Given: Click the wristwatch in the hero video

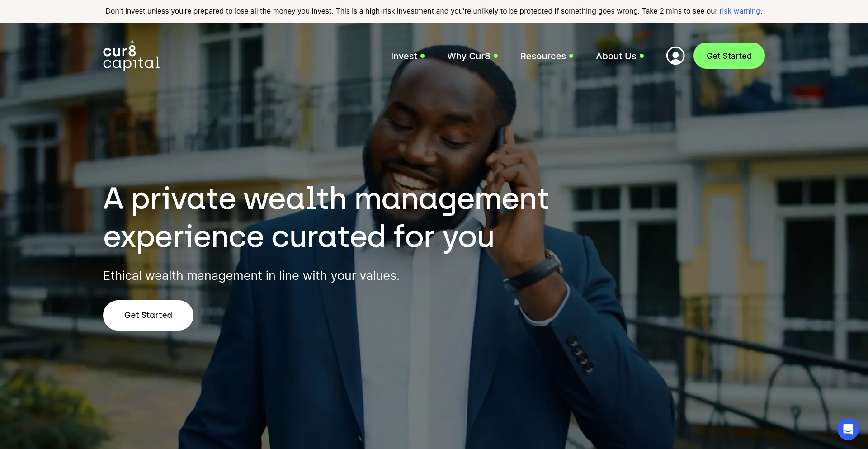Looking at the screenshot, I should pyautogui.click(x=538, y=271).
